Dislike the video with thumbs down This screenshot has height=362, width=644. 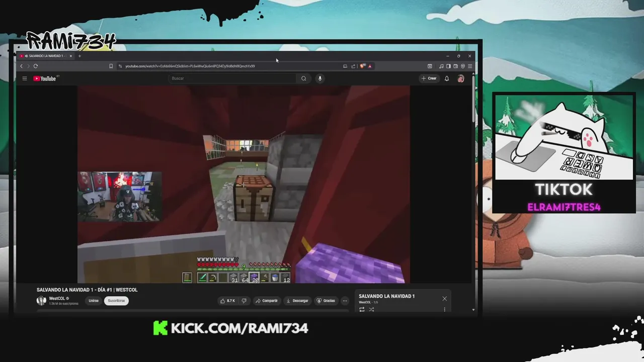244,301
